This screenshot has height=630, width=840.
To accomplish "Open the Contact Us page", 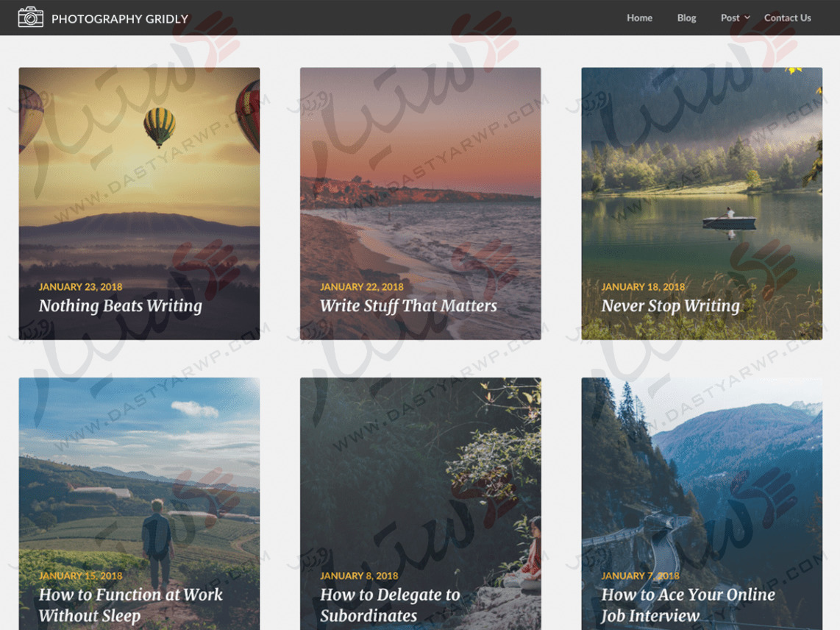I will point(788,18).
